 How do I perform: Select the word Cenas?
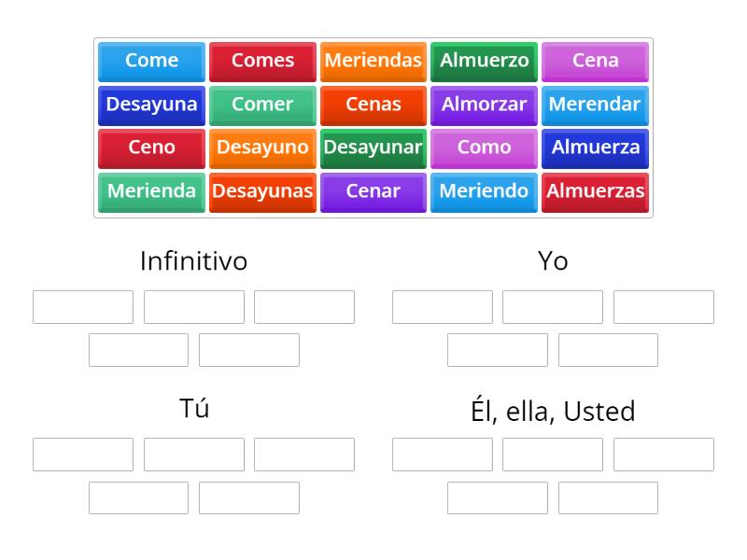click(373, 105)
